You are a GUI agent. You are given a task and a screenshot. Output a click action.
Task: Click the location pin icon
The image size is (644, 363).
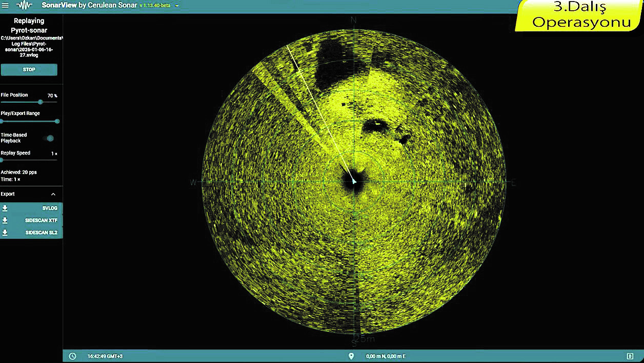[351, 356]
